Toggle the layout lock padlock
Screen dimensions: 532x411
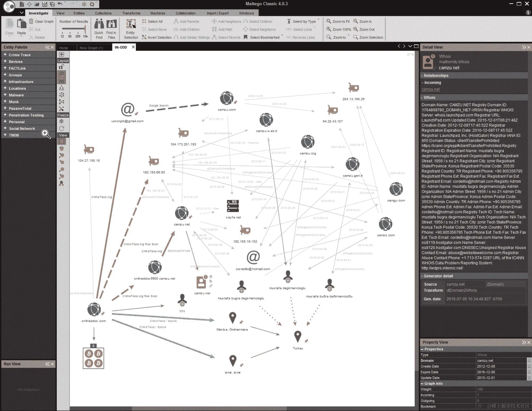coord(61,67)
